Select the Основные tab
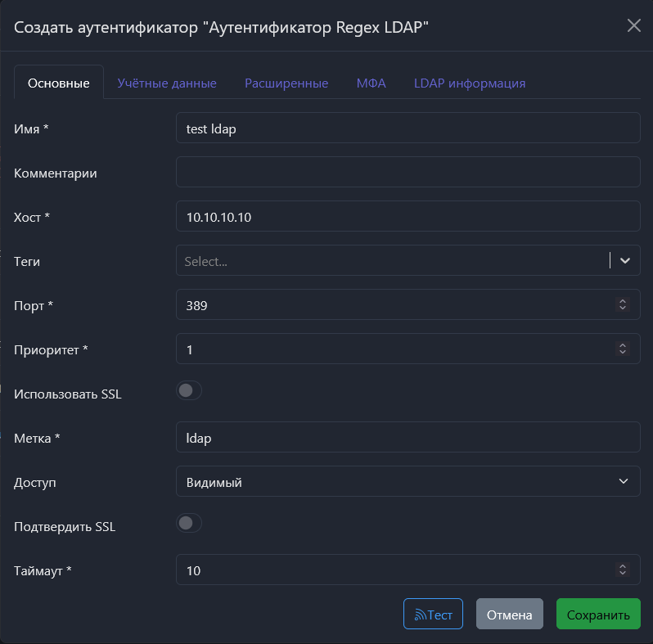 [59, 83]
